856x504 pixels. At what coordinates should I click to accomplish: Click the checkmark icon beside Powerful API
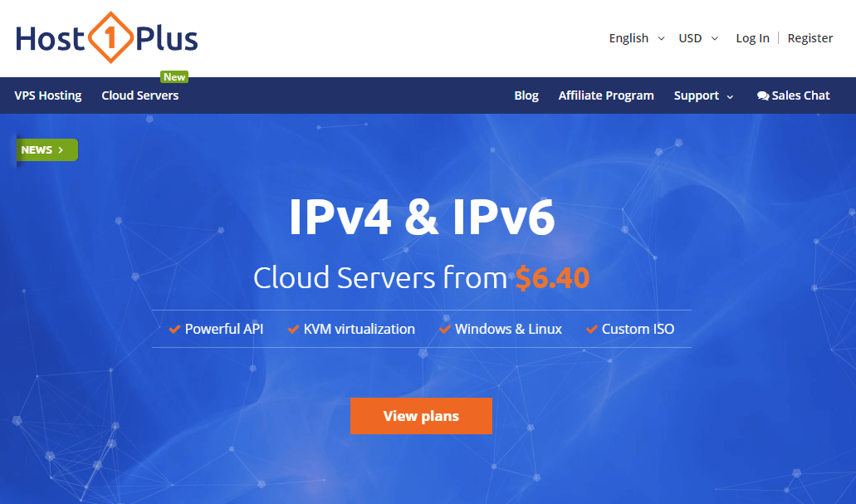[174, 330]
